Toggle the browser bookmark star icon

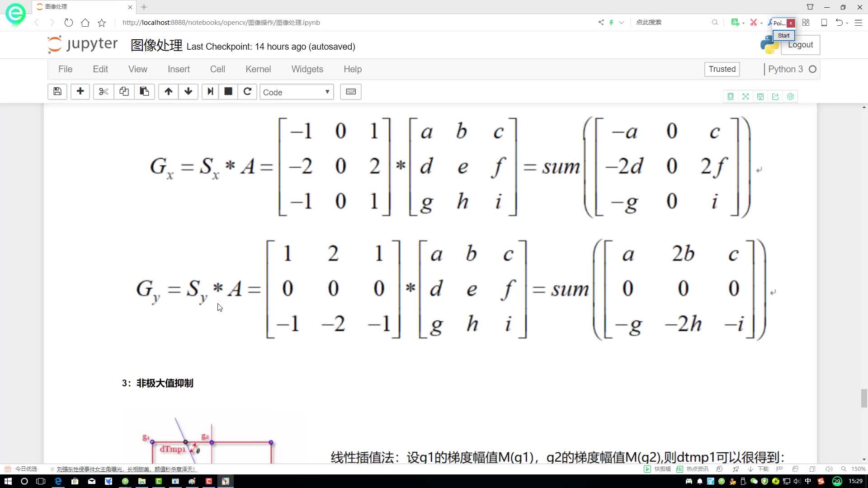(101, 22)
